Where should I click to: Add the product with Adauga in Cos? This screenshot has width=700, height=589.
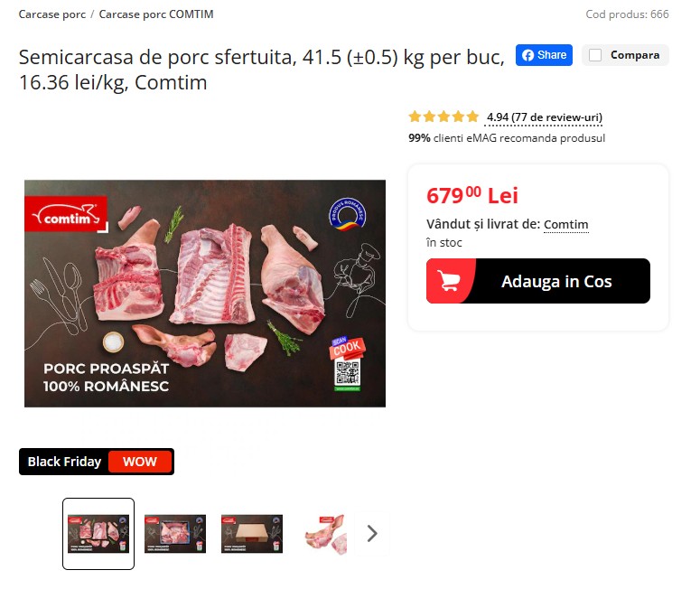click(538, 281)
